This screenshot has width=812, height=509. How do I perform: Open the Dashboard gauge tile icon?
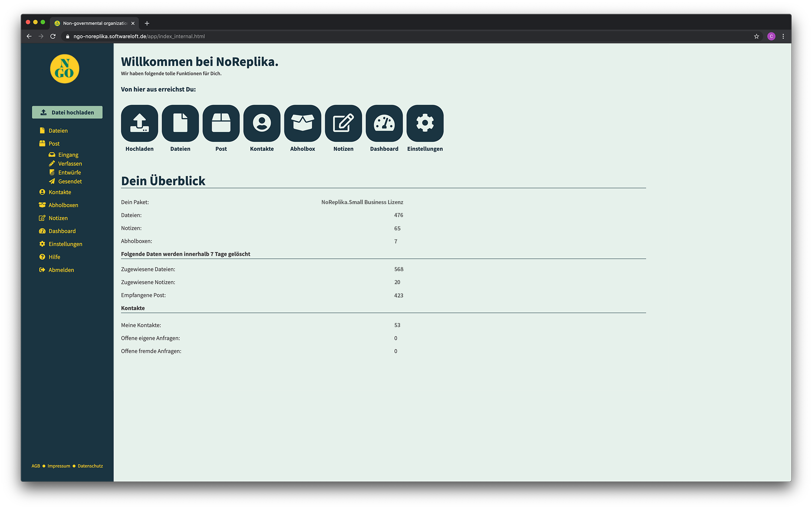pyautogui.click(x=384, y=123)
